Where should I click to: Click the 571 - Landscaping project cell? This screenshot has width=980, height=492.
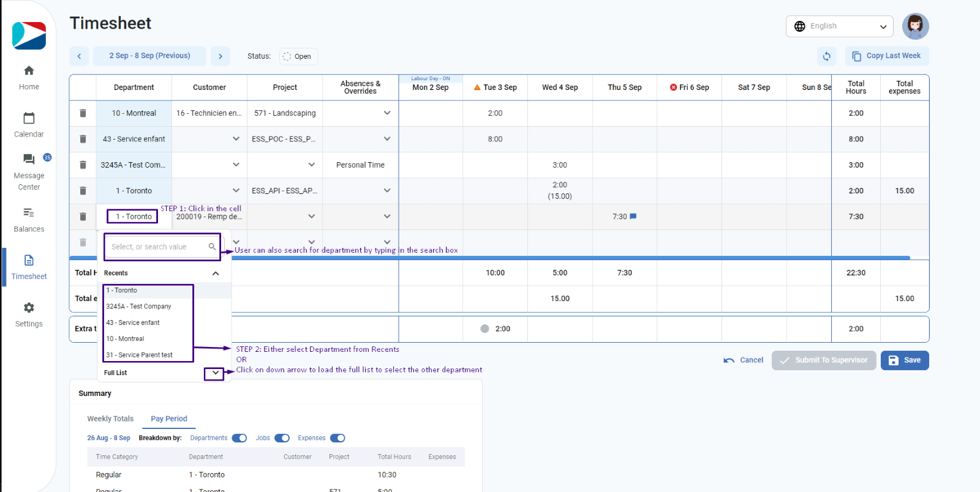(x=285, y=113)
